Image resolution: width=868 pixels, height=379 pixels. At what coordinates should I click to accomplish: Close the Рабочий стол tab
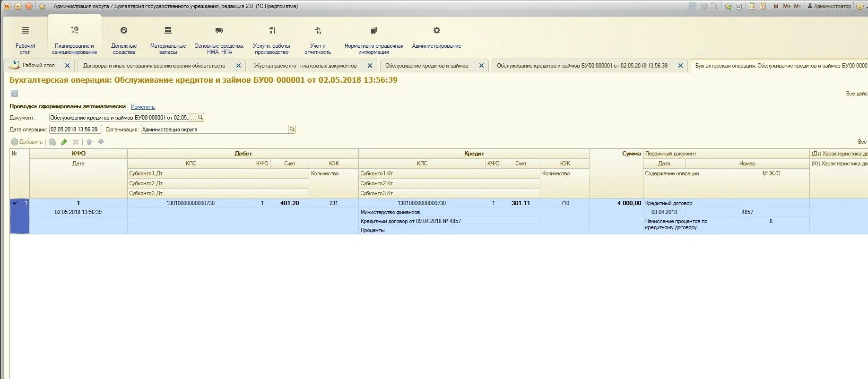(x=67, y=66)
